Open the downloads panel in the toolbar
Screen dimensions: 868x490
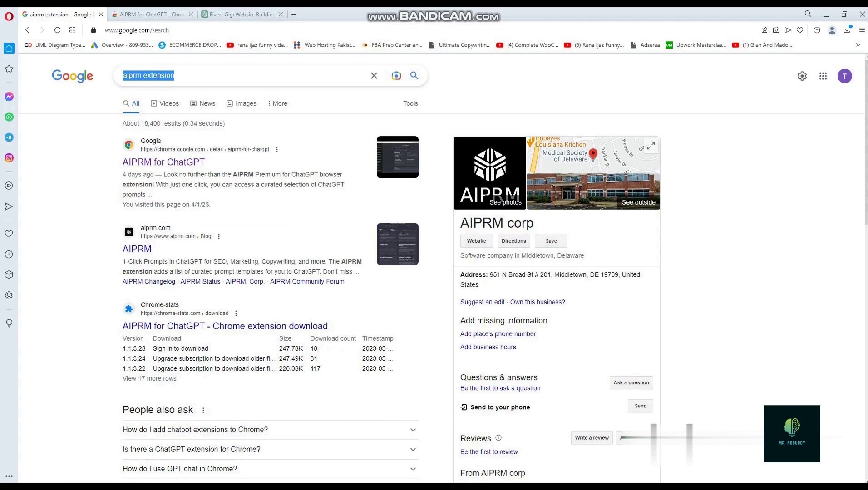pyautogui.click(x=846, y=30)
